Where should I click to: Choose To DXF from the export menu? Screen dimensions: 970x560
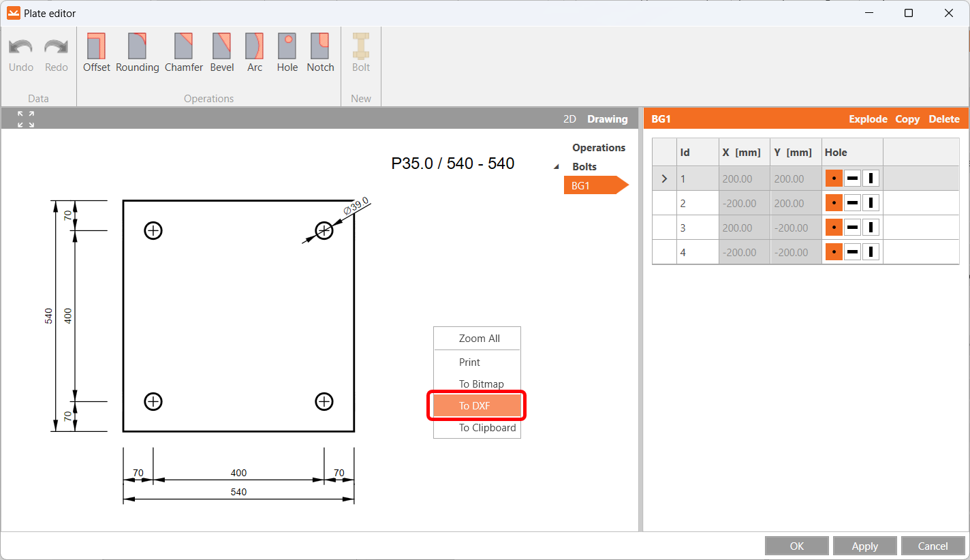pos(477,405)
